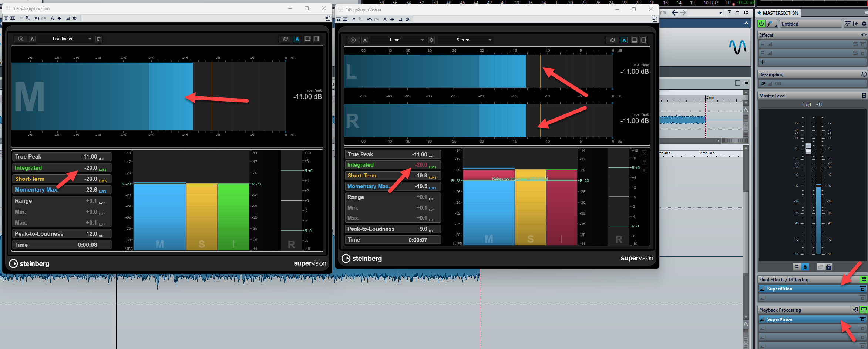The width and height of the screenshot is (868, 349).
Task: Click bypass power icon in Play SuperVision toolbar
Action: pos(407,19)
